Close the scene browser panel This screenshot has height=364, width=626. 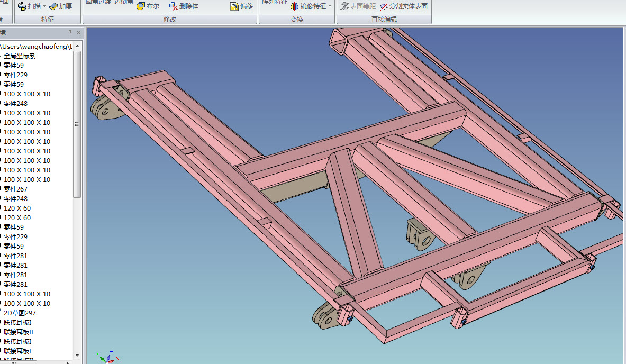pos(79,33)
